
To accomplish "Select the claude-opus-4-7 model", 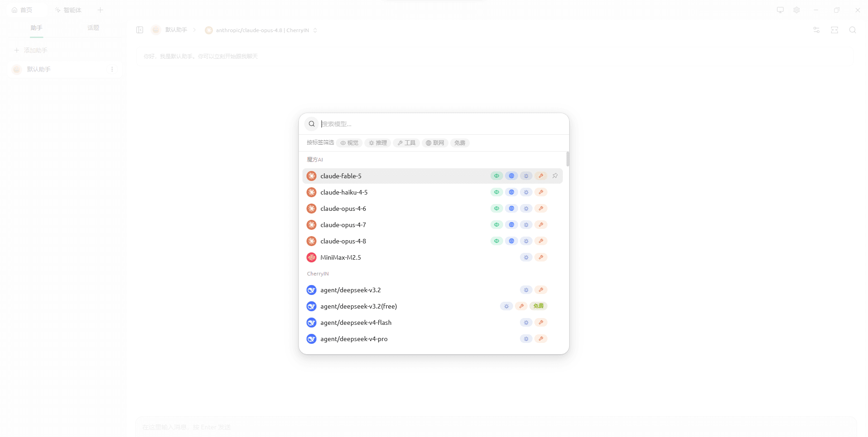I will [x=433, y=225].
